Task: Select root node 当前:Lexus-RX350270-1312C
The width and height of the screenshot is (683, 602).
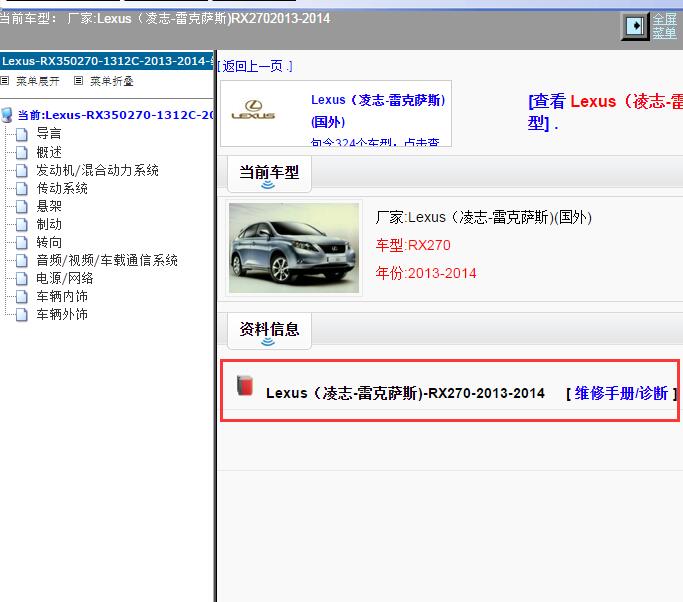Action: coord(115,115)
